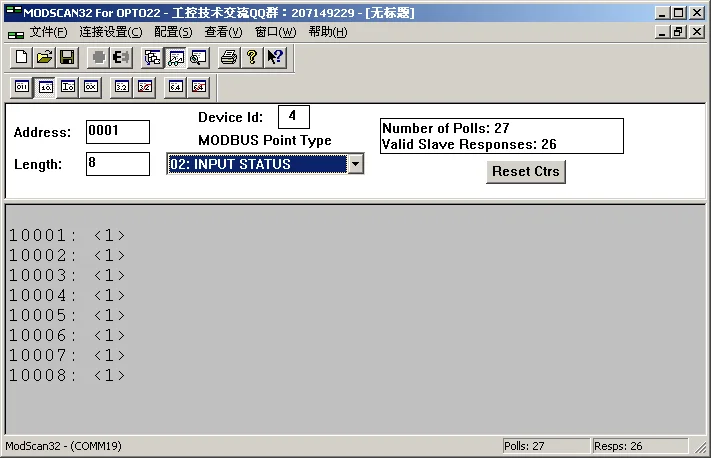Select the Show Traffic magnifier icon

(198, 58)
